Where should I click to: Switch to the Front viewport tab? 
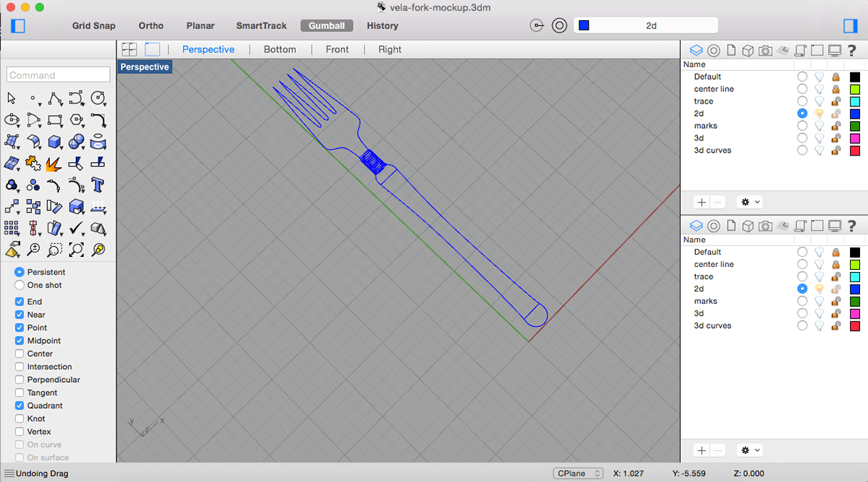tap(337, 49)
